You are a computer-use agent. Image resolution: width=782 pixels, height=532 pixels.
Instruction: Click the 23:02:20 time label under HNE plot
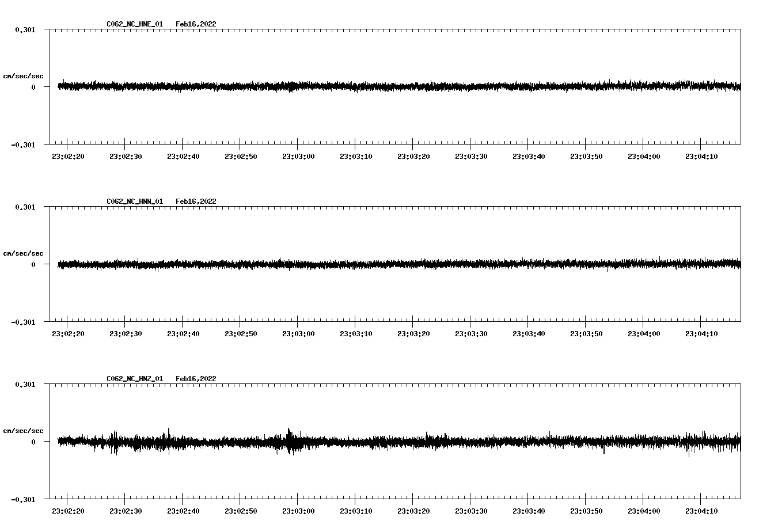[68, 156]
